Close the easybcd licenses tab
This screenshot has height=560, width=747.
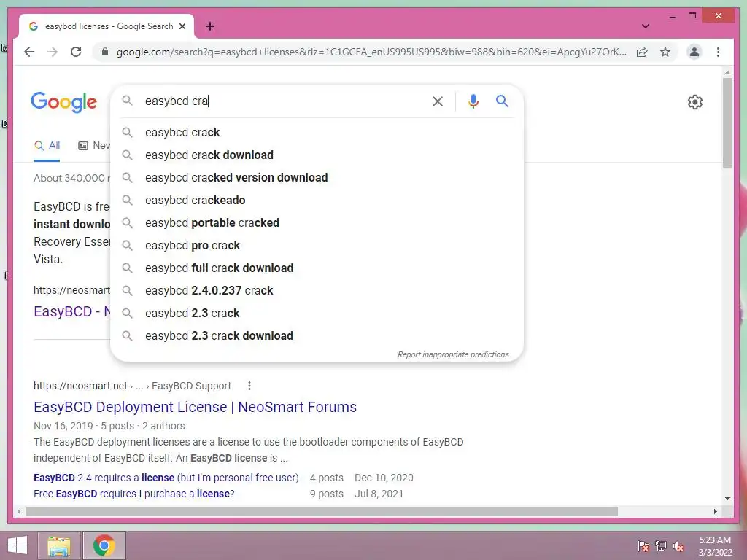pyautogui.click(x=182, y=26)
